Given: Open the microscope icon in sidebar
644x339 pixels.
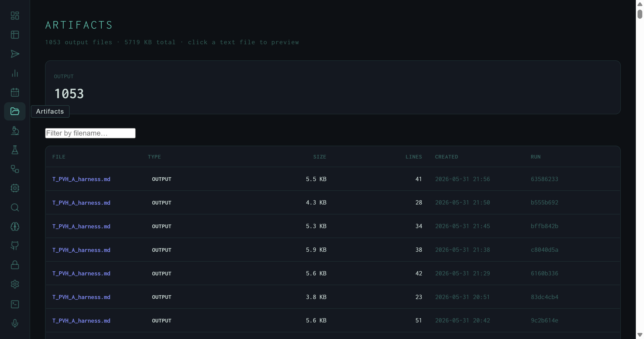Looking at the screenshot, I should point(15,131).
